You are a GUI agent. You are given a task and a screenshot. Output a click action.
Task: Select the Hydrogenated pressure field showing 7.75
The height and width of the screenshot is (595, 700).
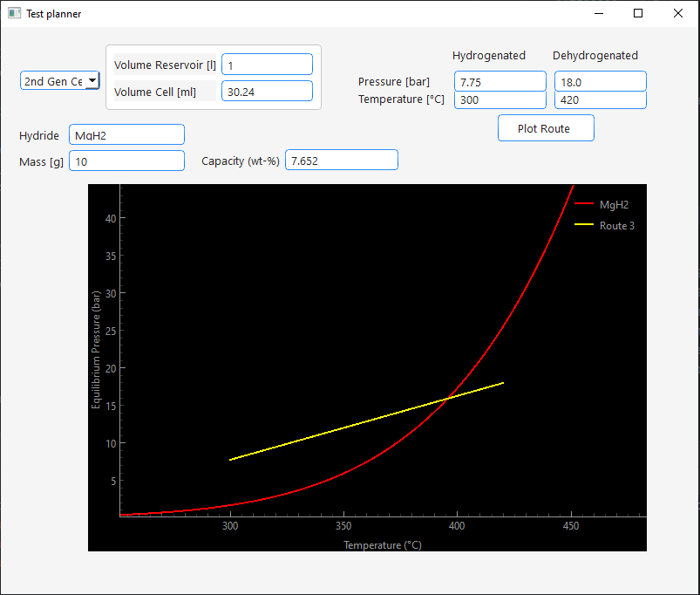(x=500, y=80)
